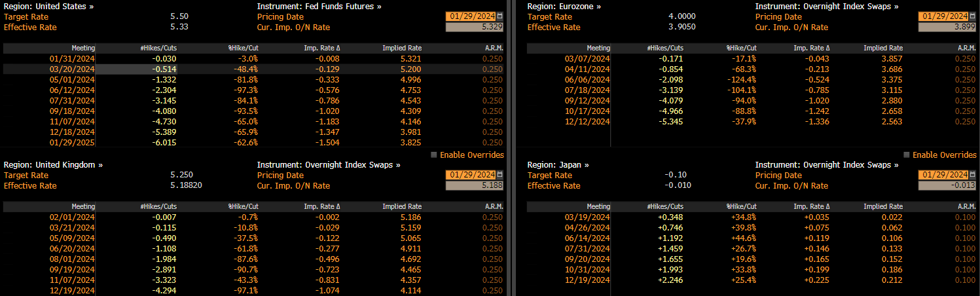
Task: Expand the Region: United States selector
Action: click(49, 6)
